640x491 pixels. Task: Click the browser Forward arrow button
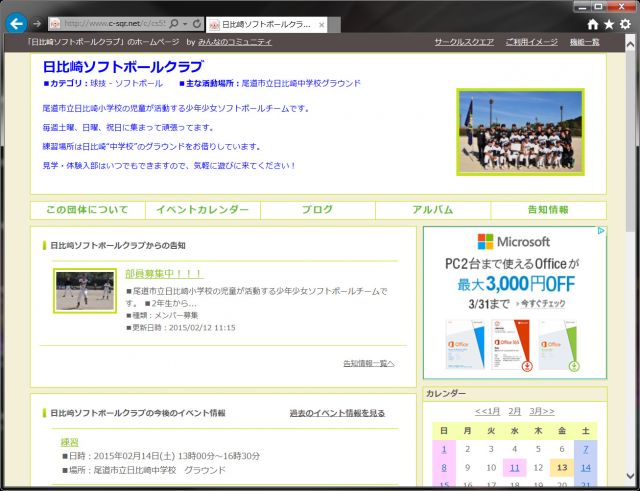point(37,23)
